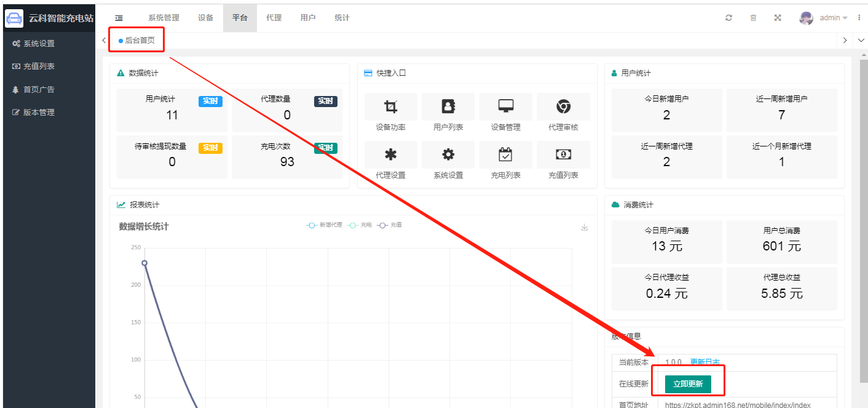
Task: Toggle fullscreen with the expand icon
Action: (x=778, y=18)
